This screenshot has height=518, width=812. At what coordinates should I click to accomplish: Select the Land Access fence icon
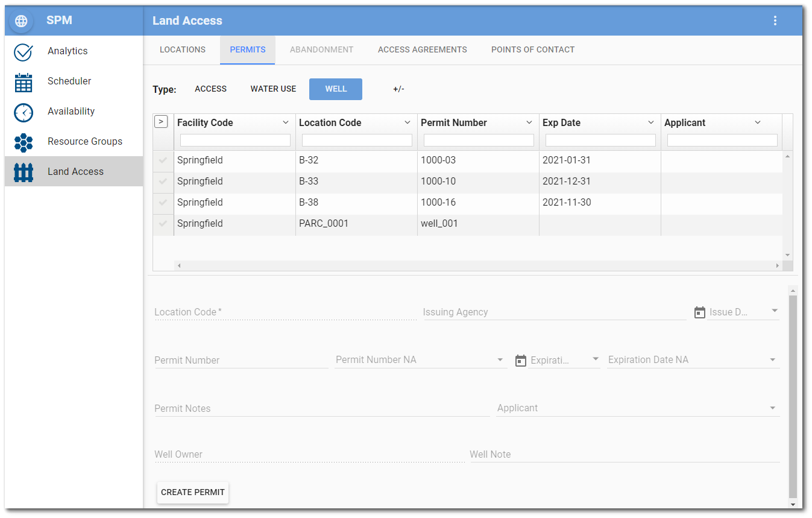[23, 172]
